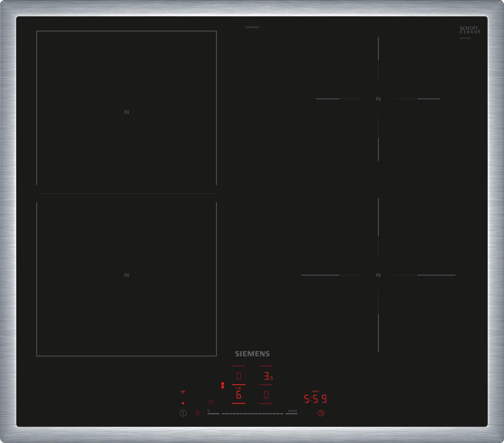Image resolution: width=504 pixels, height=443 pixels.
Task: Click the SCHOTT CERAN logo
Action: 469,30
